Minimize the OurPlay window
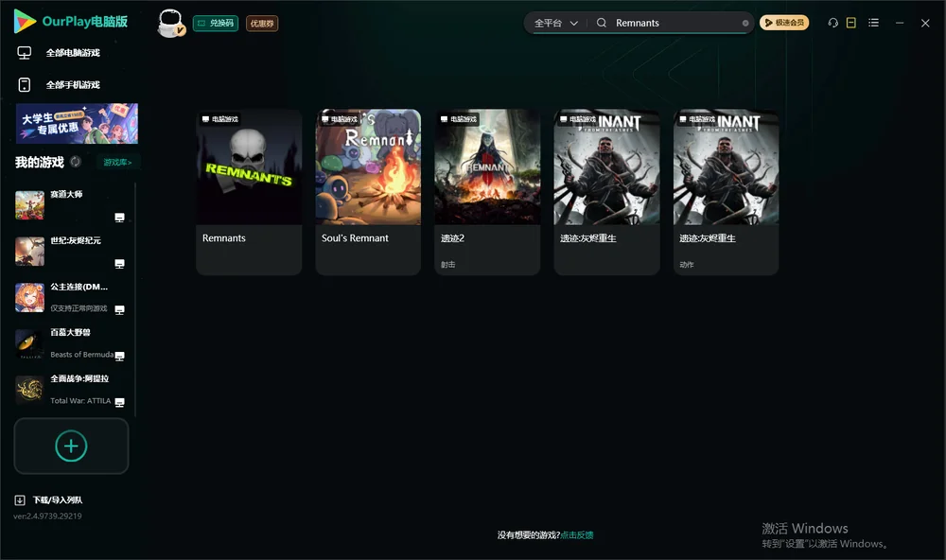This screenshot has height=560, width=946. pyautogui.click(x=900, y=23)
